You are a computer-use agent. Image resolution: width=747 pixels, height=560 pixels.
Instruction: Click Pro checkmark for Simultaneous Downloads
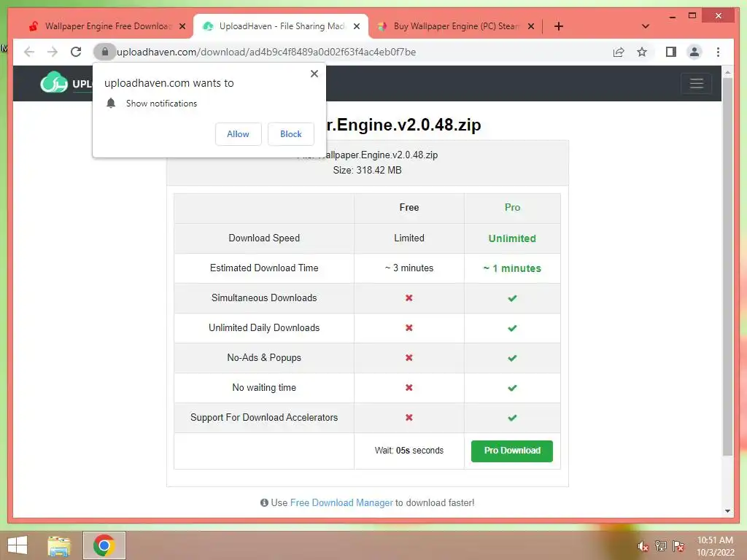coord(512,298)
